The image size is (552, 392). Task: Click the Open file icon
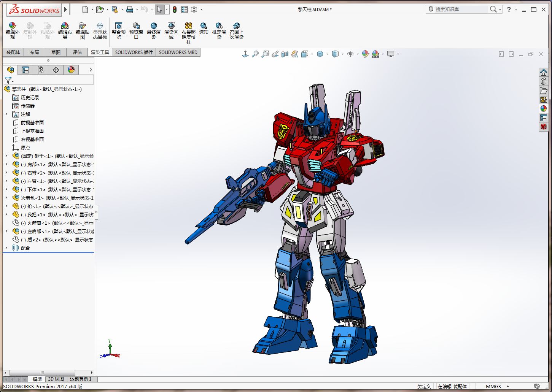click(100, 10)
